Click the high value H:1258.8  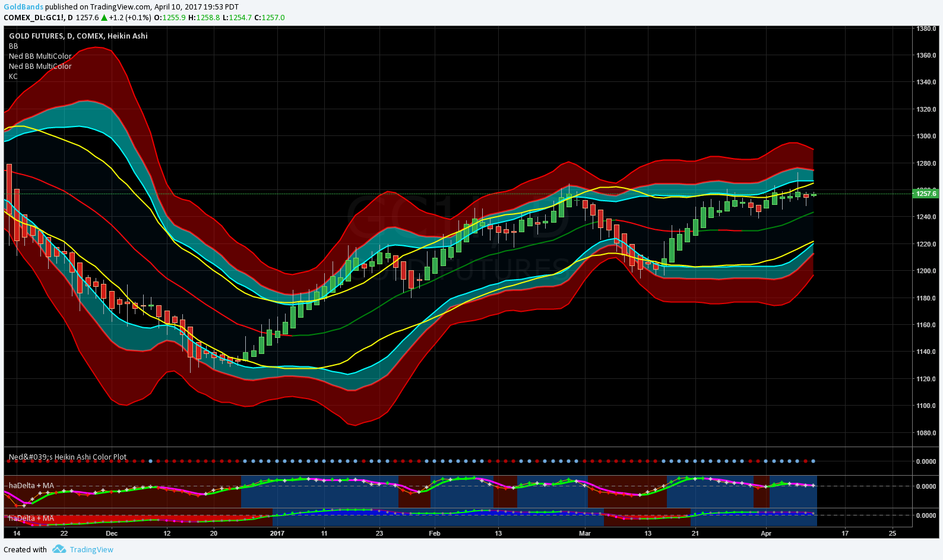[x=204, y=18]
